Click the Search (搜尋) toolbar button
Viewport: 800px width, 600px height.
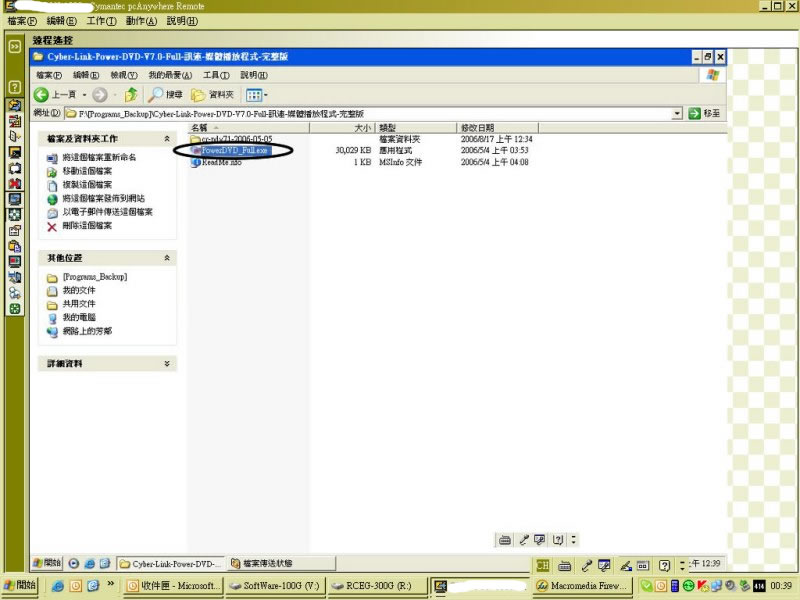[x=165, y=94]
